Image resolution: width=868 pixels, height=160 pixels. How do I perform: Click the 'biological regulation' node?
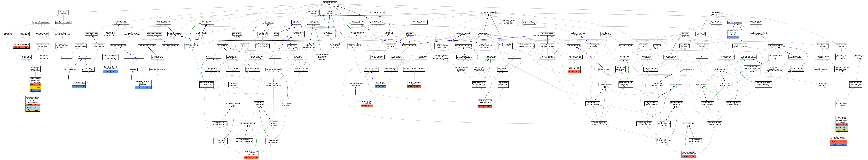click(x=377, y=12)
